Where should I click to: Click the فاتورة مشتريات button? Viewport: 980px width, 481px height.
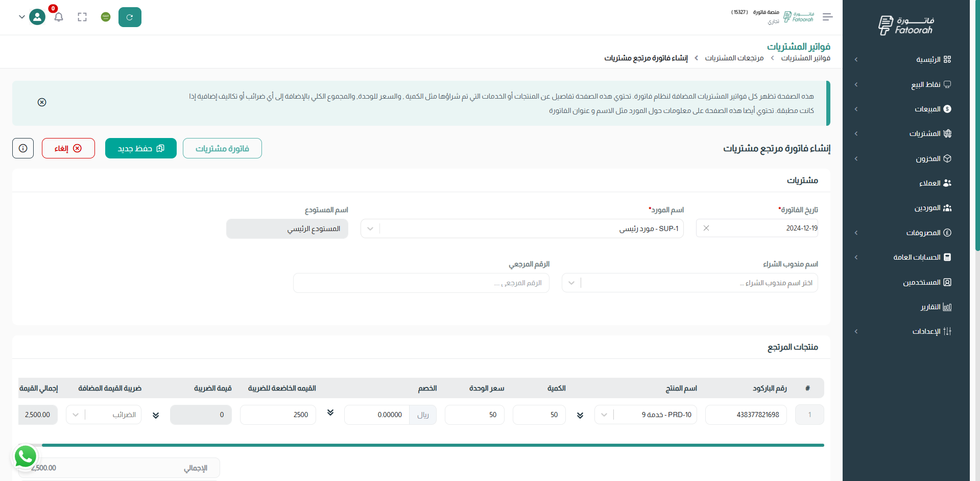(x=222, y=148)
